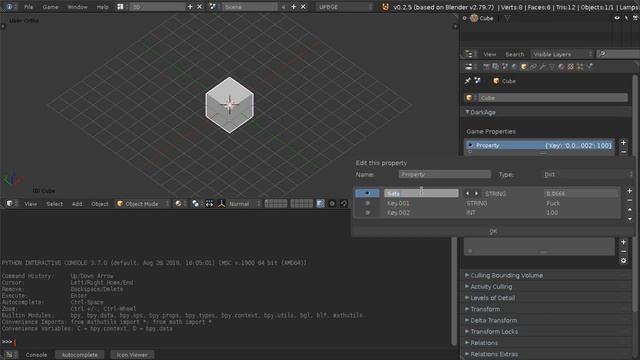Open the Object Constraints properties tab
The image size is (640, 360).
[533, 67]
